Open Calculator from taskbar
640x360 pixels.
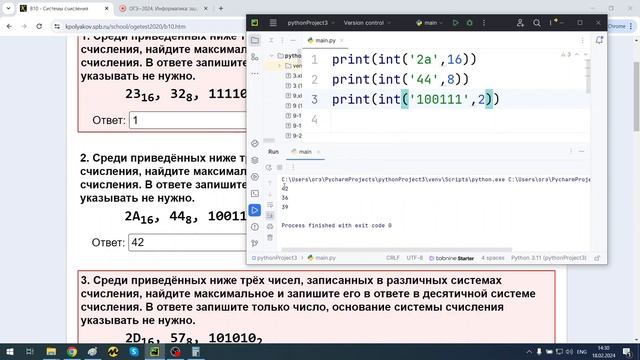click(x=196, y=351)
